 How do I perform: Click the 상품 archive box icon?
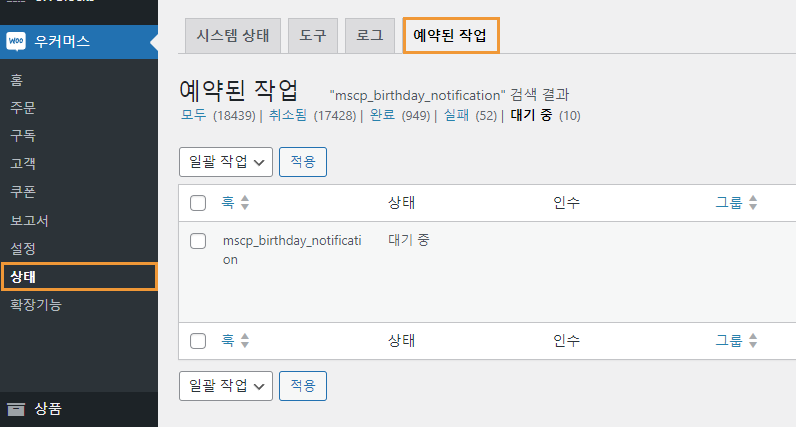pos(16,409)
